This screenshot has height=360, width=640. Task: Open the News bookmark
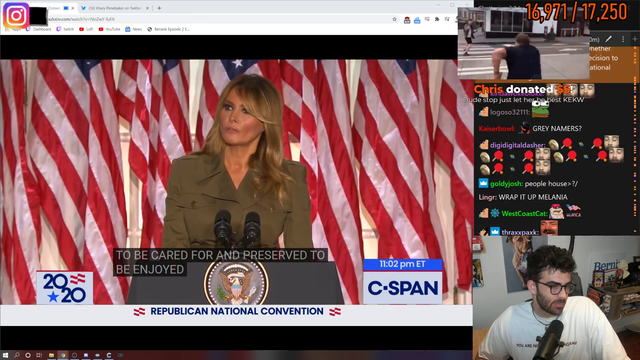click(x=134, y=29)
